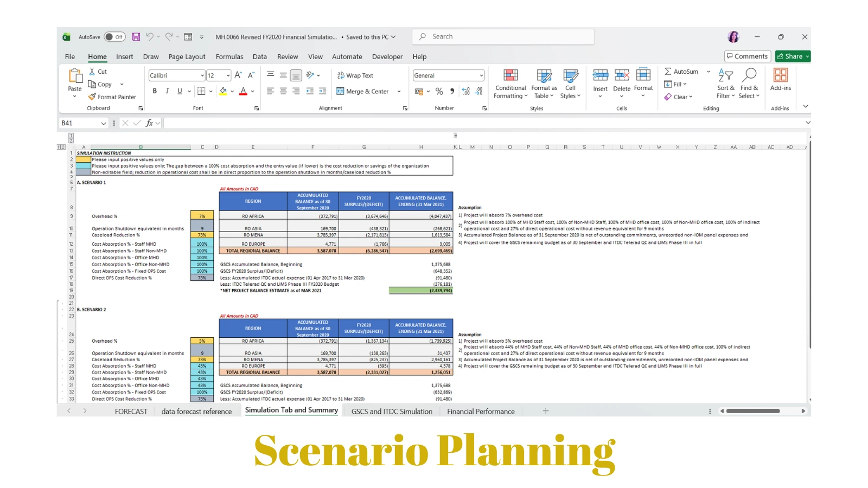Image resolution: width=868 pixels, height=488 pixels.
Task: Expand Merge & Center dropdown arrow
Action: pyautogui.click(x=399, y=92)
